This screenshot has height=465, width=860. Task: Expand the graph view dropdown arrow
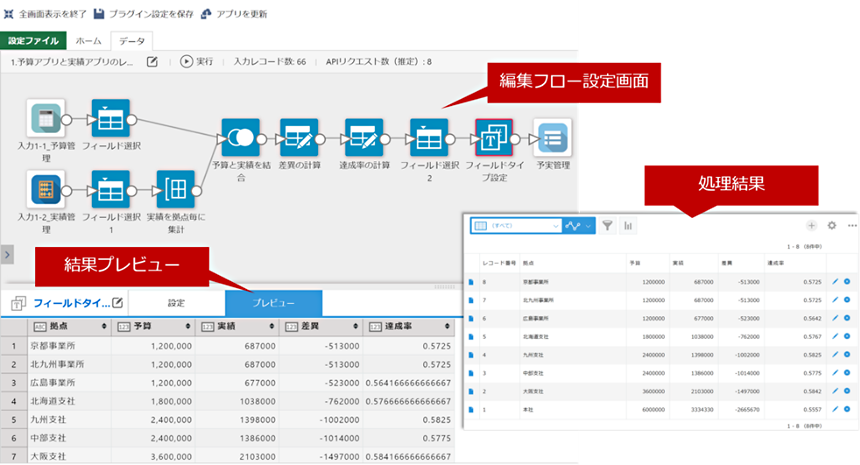click(x=588, y=226)
